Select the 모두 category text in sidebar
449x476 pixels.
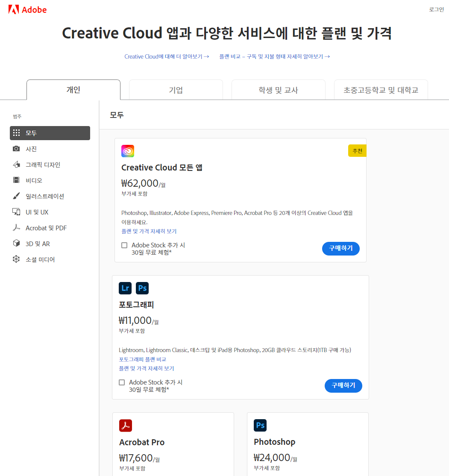point(31,133)
